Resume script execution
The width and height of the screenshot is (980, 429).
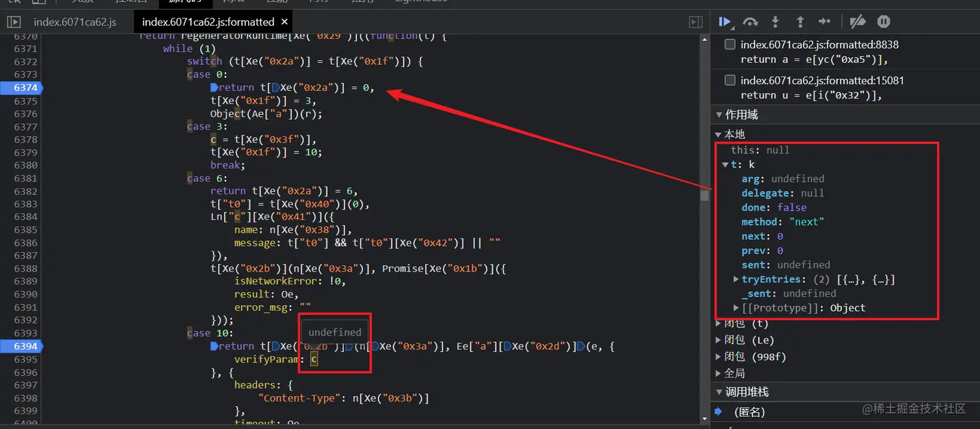coord(725,22)
